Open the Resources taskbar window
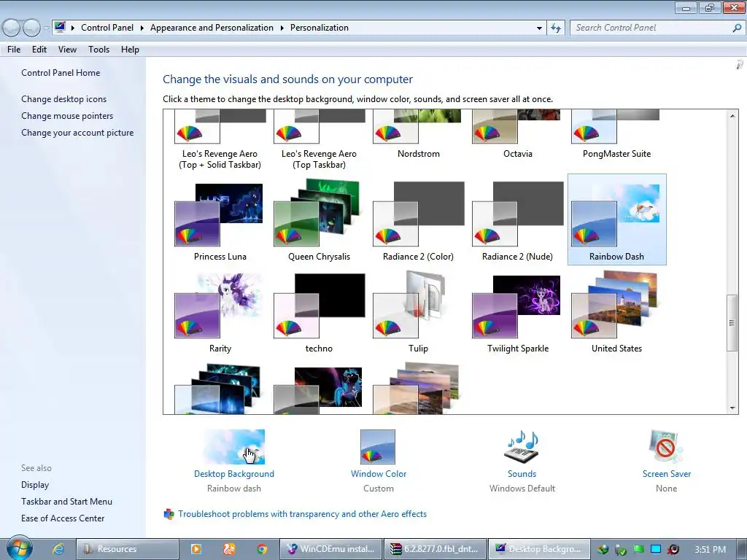This screenshot has height=560, width=747. coord(127,549)
